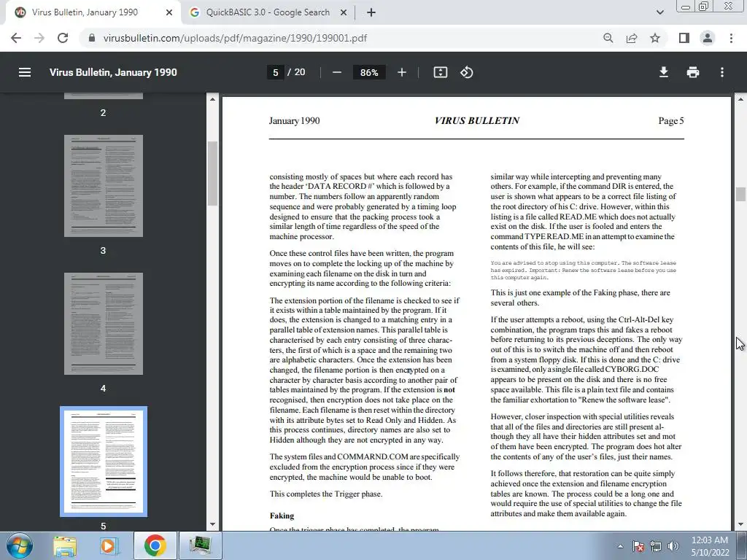747x560 pixels.
Task: Share this page icon in address bar
Action: [632, 38]
